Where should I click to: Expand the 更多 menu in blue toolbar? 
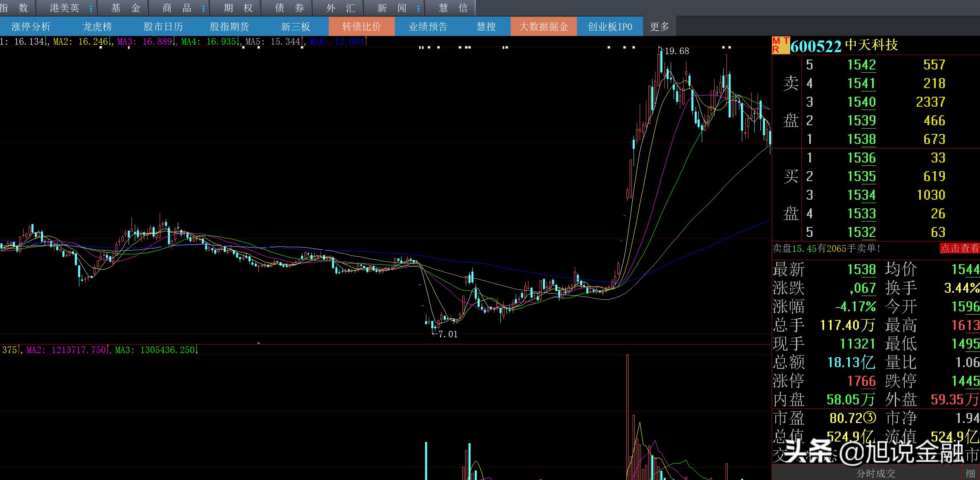click(659, 27)
